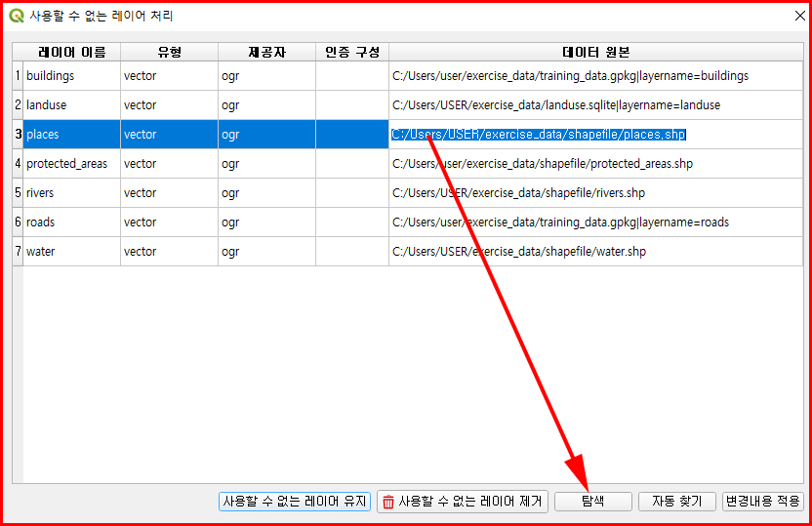The width and height of the screenshot is (812, 526).
Task: Select row number 6 header
Action: coord(18,223)
